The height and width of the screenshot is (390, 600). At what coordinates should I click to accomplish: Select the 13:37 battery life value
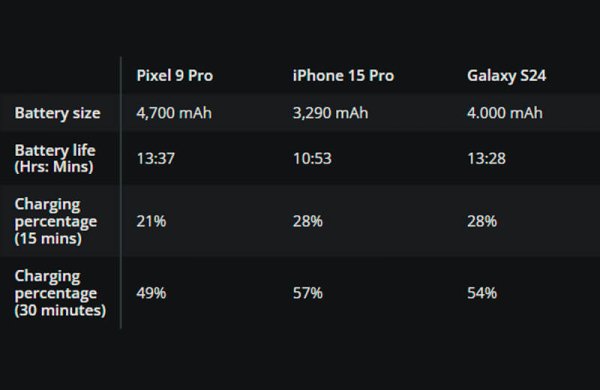pyautogui.click(x=155, y=158)
